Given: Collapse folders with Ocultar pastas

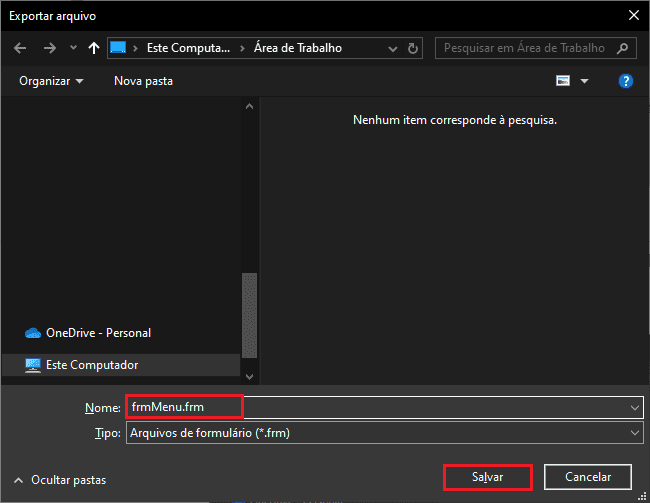Looking at the screenshot, I should point(59,480).
